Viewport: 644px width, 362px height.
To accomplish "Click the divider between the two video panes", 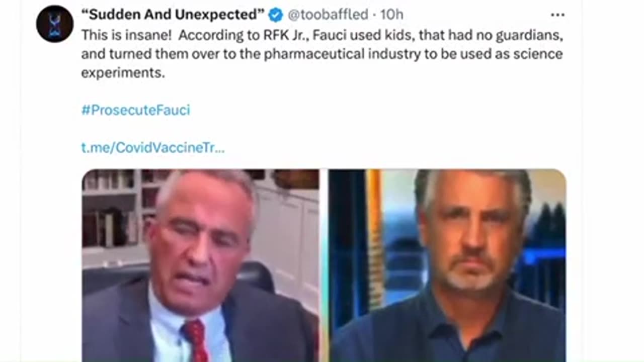I will click(x=324, y=265).
